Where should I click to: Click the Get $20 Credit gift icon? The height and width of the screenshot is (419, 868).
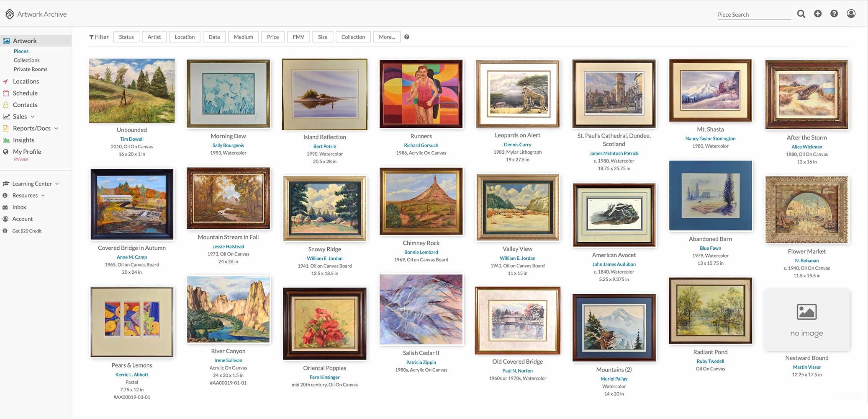click(5, 231)
